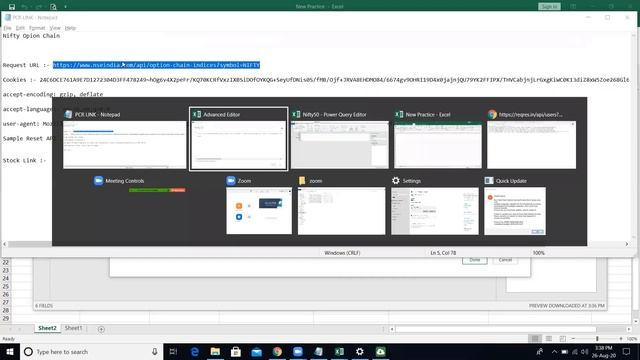Click the Cancel button behind Notepad

(x=505, y=260)
